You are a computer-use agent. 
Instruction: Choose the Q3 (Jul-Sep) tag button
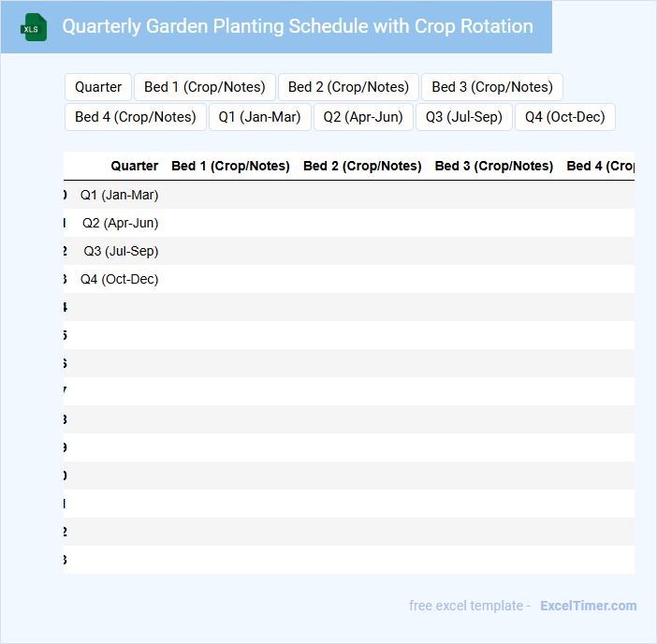(464, 117)
